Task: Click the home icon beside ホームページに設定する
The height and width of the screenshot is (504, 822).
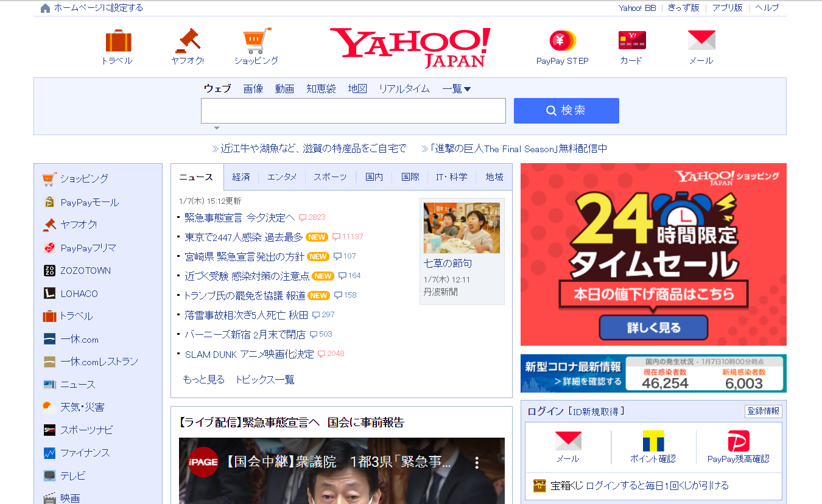Action: point(46,8)
